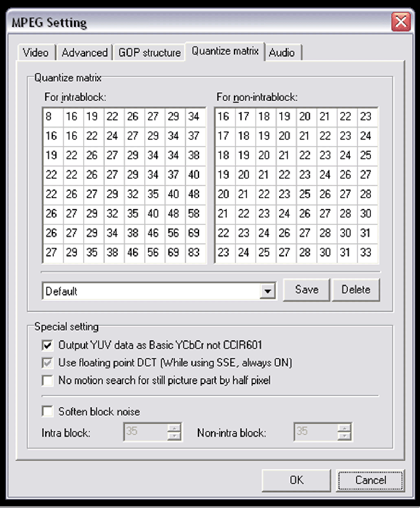Confirm settings with the OK button
Screen dimensions: 420x508
click(x=297, y=480)
